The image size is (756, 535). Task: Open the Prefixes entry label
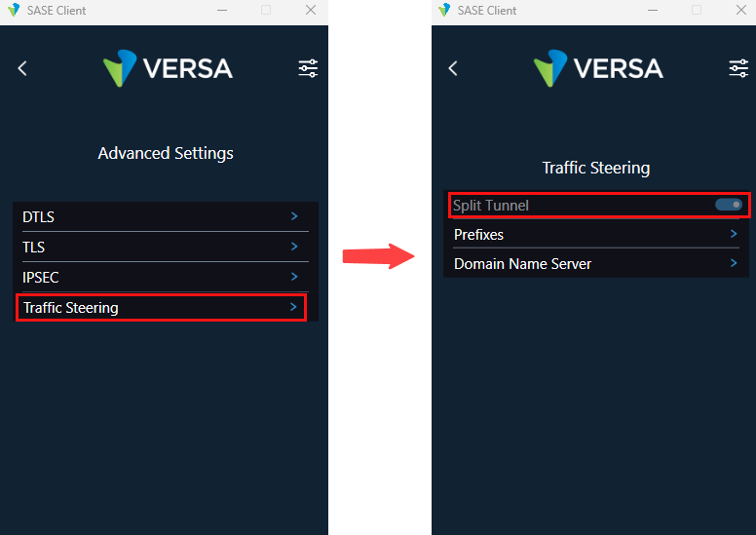click(x=478, y=235)
